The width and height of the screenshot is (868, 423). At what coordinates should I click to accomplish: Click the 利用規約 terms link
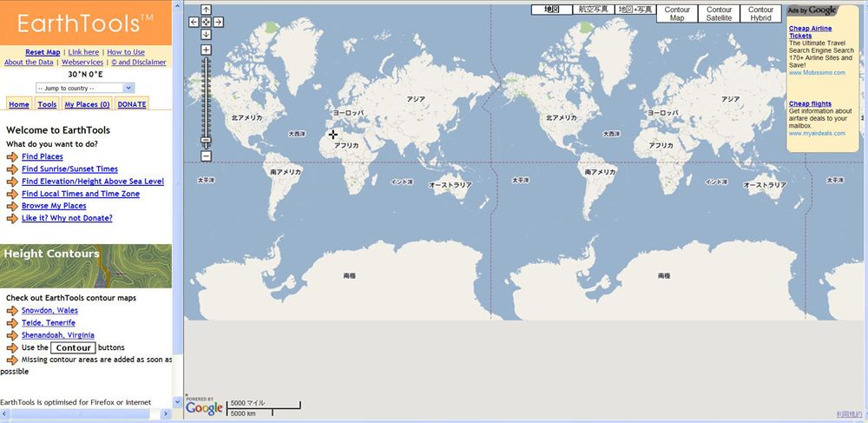(x=849, y=414)
